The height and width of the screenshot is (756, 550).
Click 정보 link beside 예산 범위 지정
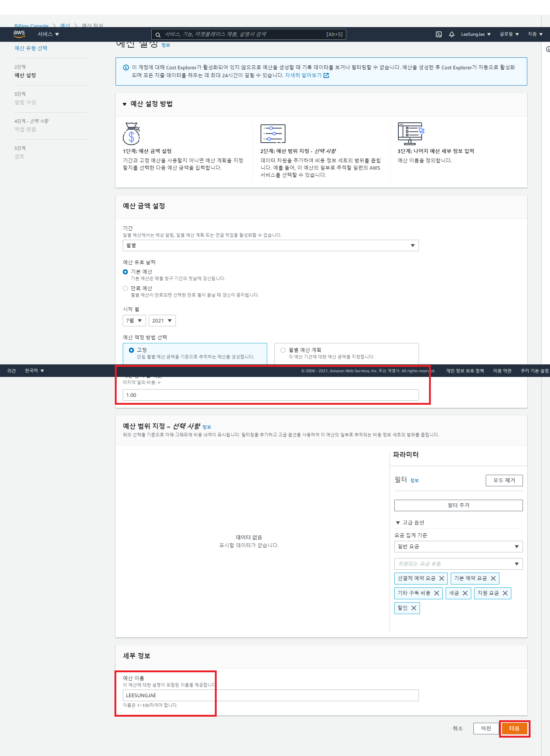click(x=207, y=427)
